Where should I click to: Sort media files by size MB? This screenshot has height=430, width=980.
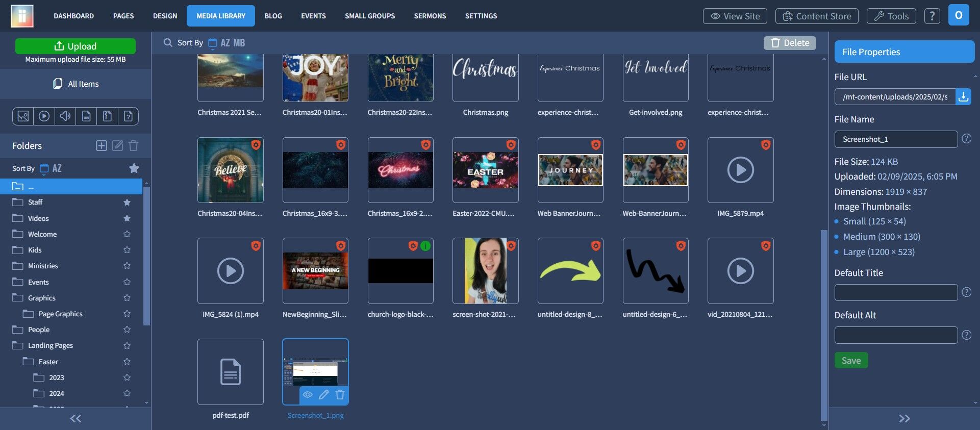pyautogui.click(x=239, y=43)
